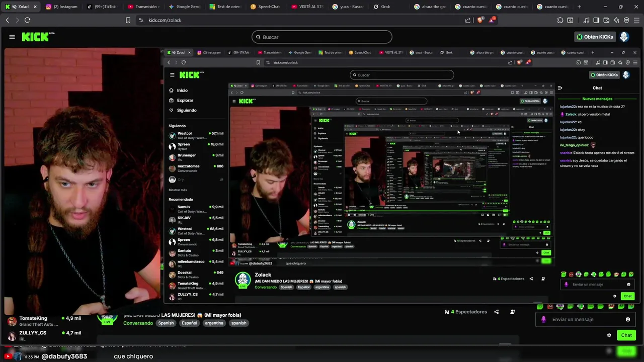The image size is (644, 362).
Task: Open the media control music note icon
Action: point(586,20)
